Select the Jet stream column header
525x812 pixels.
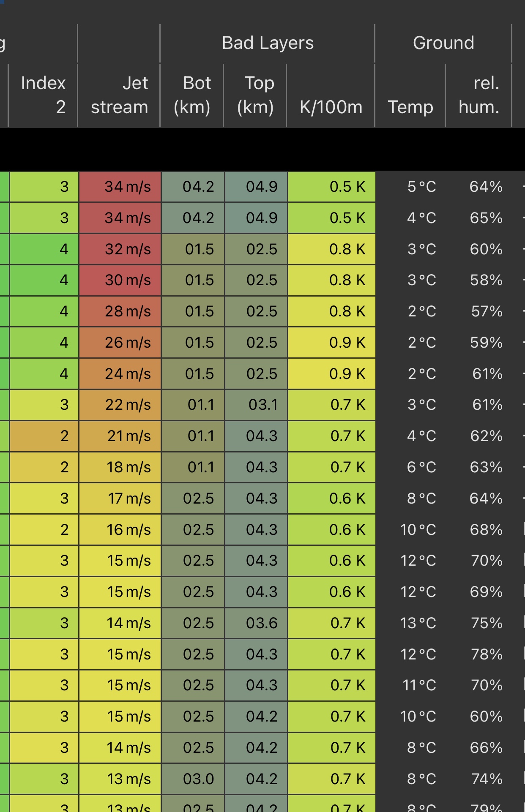coord(119,95)
